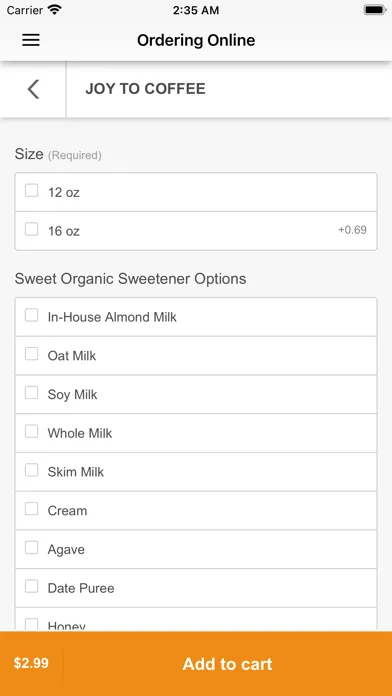Viewport: 392px width, 696px height.
Task: Check the Agave sweetener box
Action: point(32,548)
